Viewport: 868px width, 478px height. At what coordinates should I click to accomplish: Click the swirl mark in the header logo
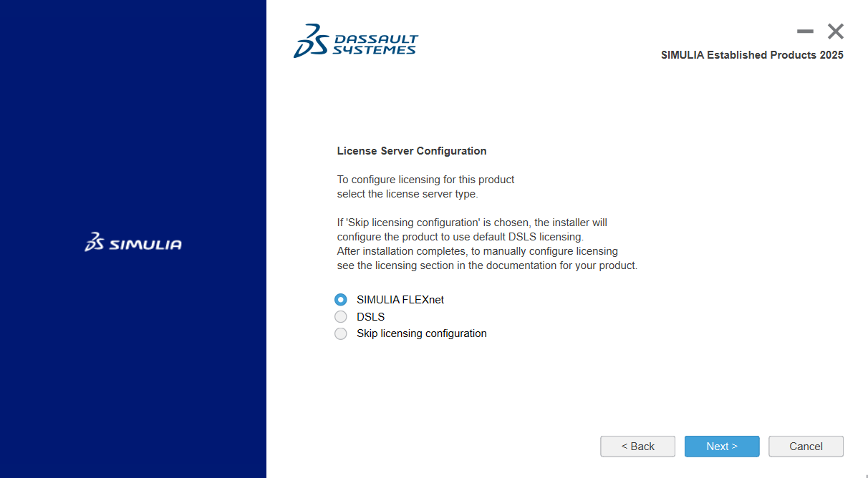click(x=308, y=41)
